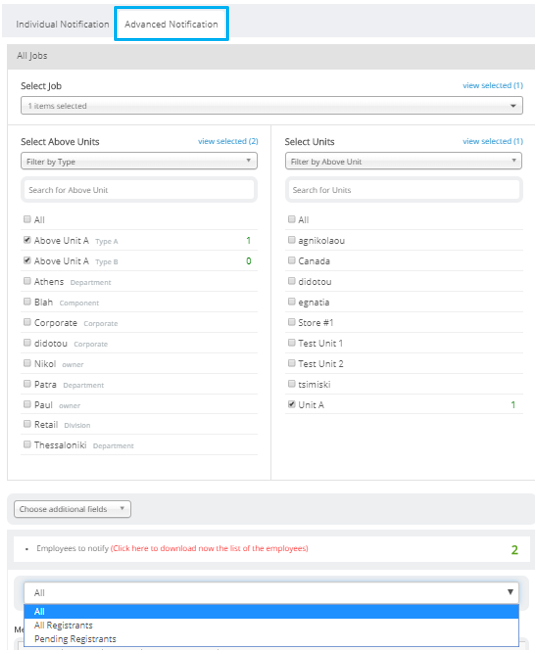Check the All checkbox under Select Units
The width and height of the screenshot is (538, 654).
tap(292, 219)
